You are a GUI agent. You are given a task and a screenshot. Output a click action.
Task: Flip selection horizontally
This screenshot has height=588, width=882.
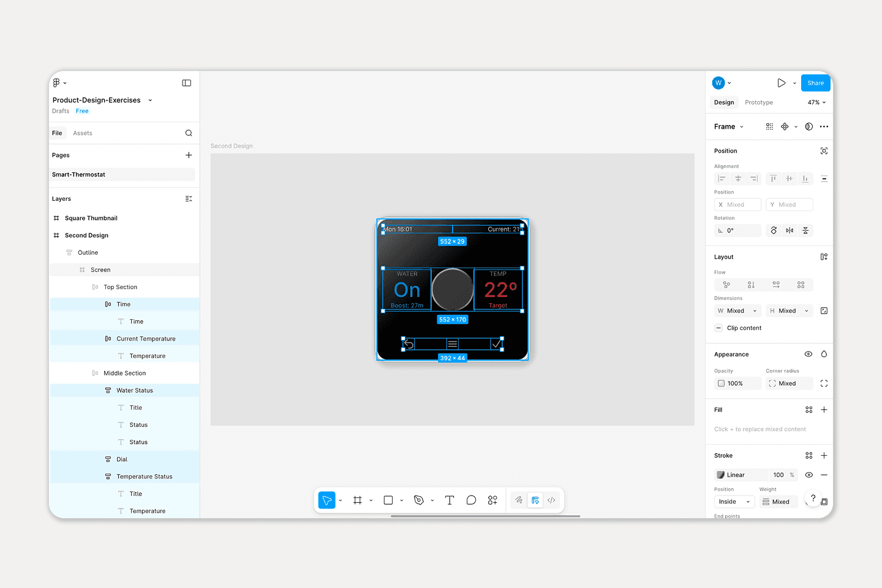[x=790, y=230]
